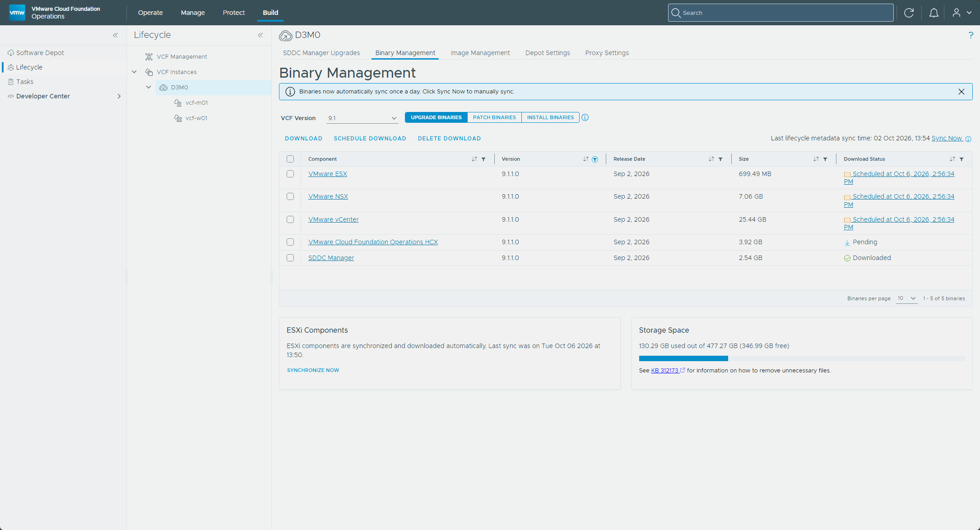Switch to SDDC Manager Upgrades tab

pos(321,53)
